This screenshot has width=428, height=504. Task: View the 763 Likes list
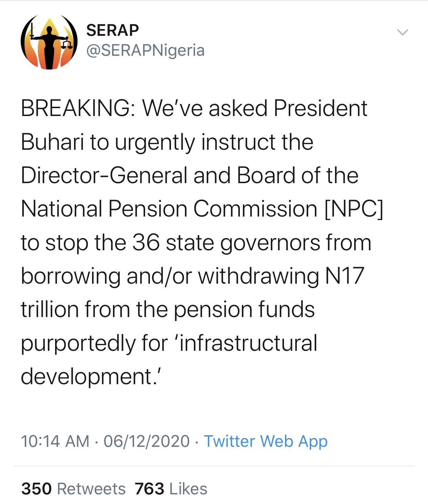coord(171,489)
